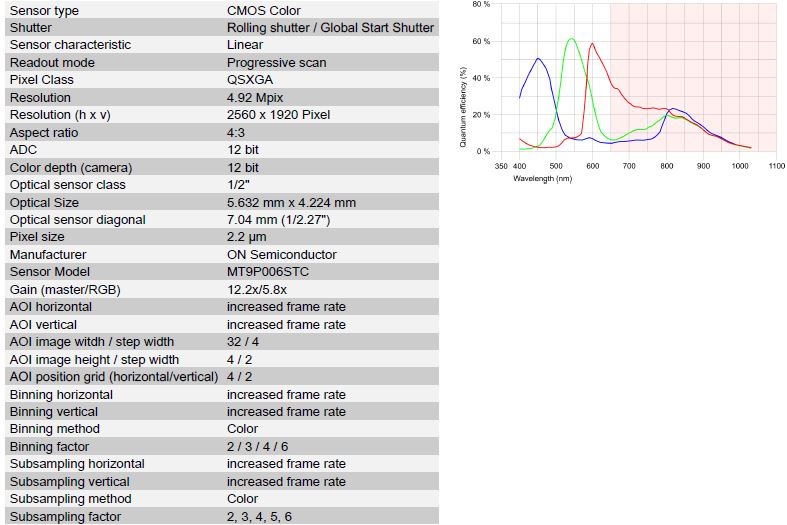Click the blue curve peak near 450 nm
This screenshot has height=525, width=787.
[539, 59]
